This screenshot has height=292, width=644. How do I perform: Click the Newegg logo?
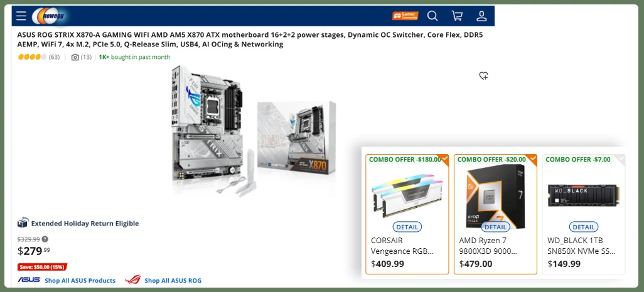tap(50, 16)
